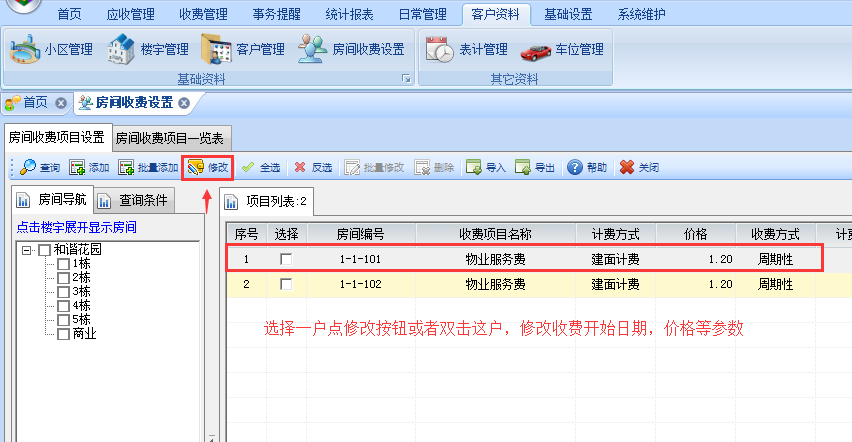This screenshot has height=442, width=852.
Task: Open the 统计报表 ribbon menu
Action: [x=349, y=14]
